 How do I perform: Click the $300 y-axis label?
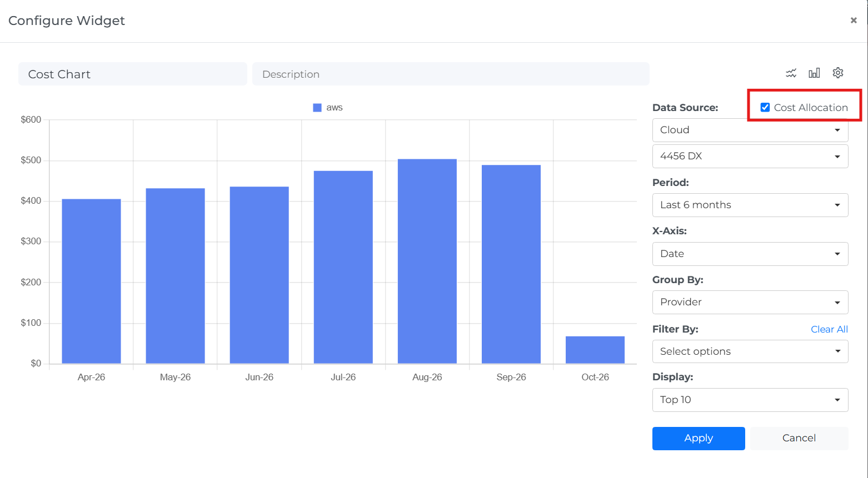pos(31,241)
